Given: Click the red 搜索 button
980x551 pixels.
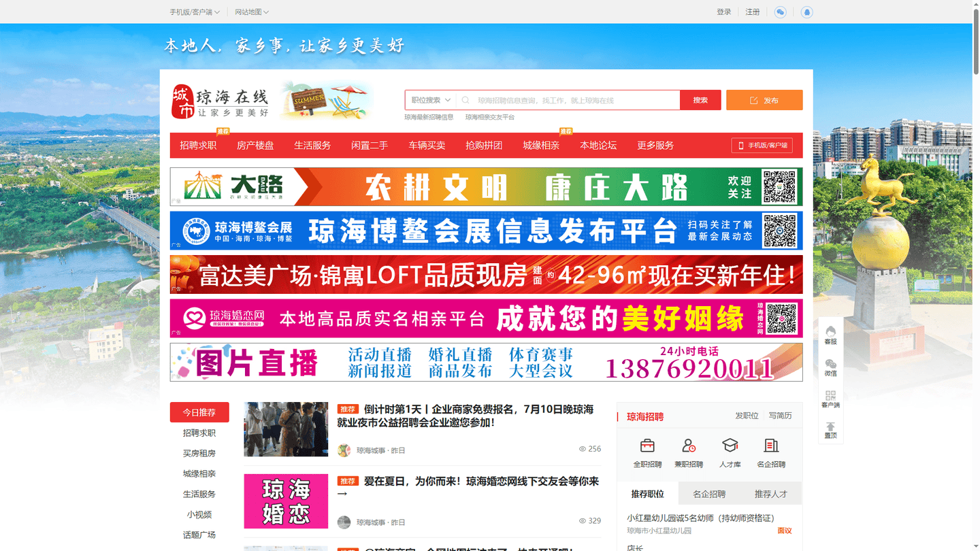Looking at the screenshot, I should (700, 100).
